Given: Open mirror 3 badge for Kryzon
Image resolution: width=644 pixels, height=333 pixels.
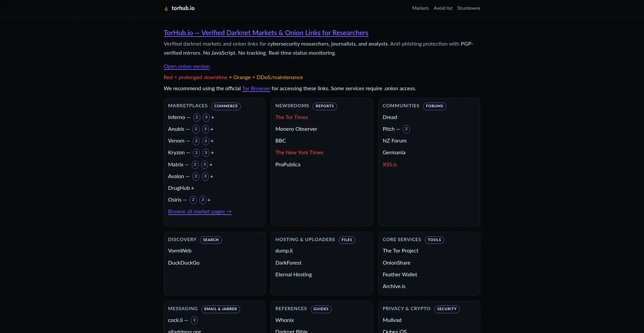Looking at the screenshot, I should (206, 153).
